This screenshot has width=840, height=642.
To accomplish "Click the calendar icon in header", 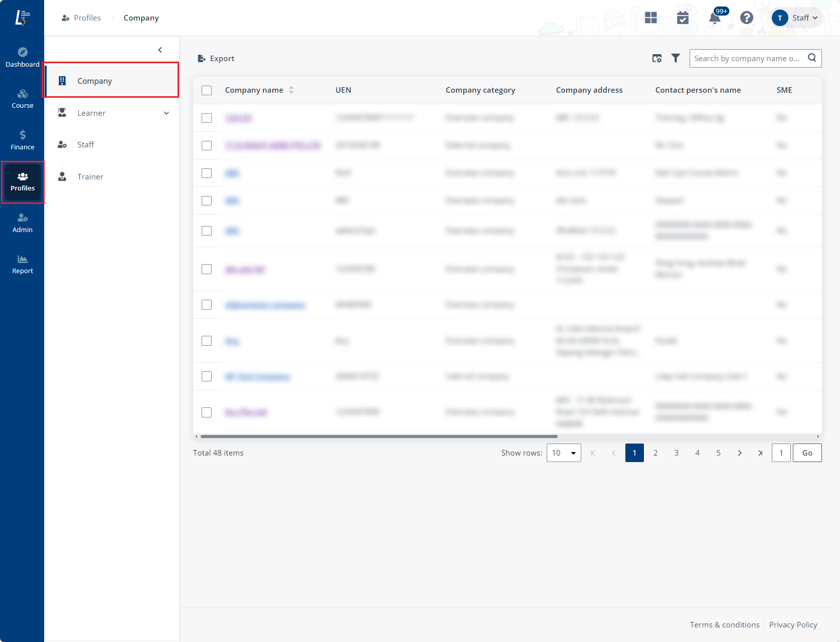I will pos(683,18).
